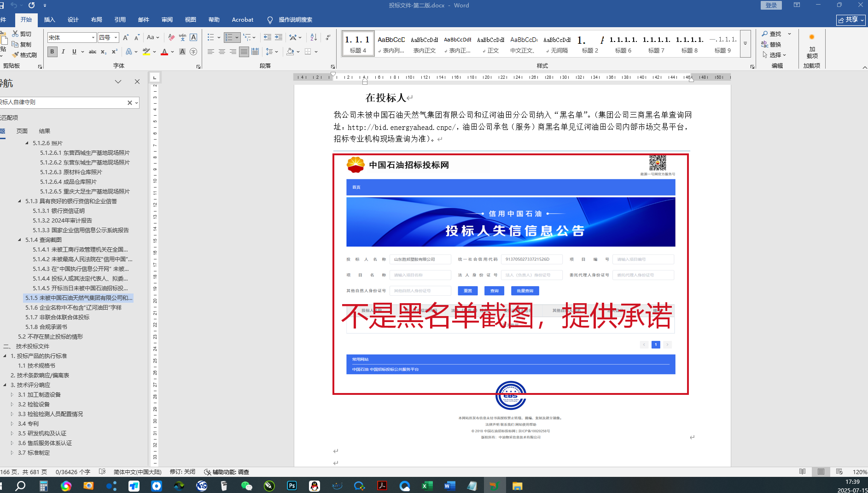Expand the 3.1 加工制造设备 heading
This screenshot has width=868, height=493.
pyautogui.click(x=12, y=394)
